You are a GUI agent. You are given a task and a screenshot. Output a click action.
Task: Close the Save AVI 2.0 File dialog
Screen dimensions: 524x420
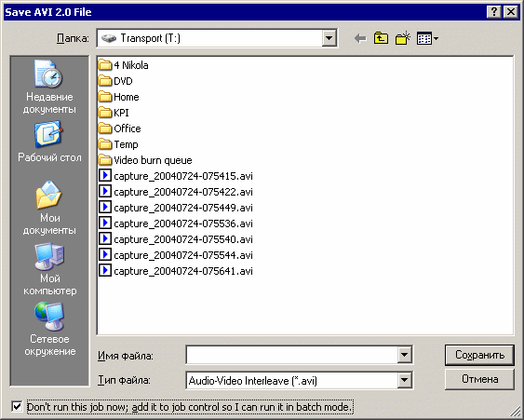pyautogui.click(x=511, y=12)
